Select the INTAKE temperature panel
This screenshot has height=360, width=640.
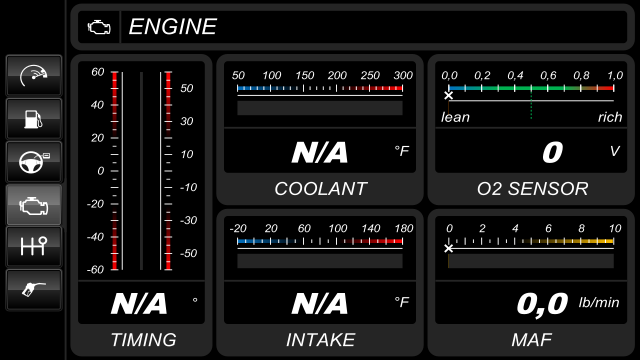320,282
